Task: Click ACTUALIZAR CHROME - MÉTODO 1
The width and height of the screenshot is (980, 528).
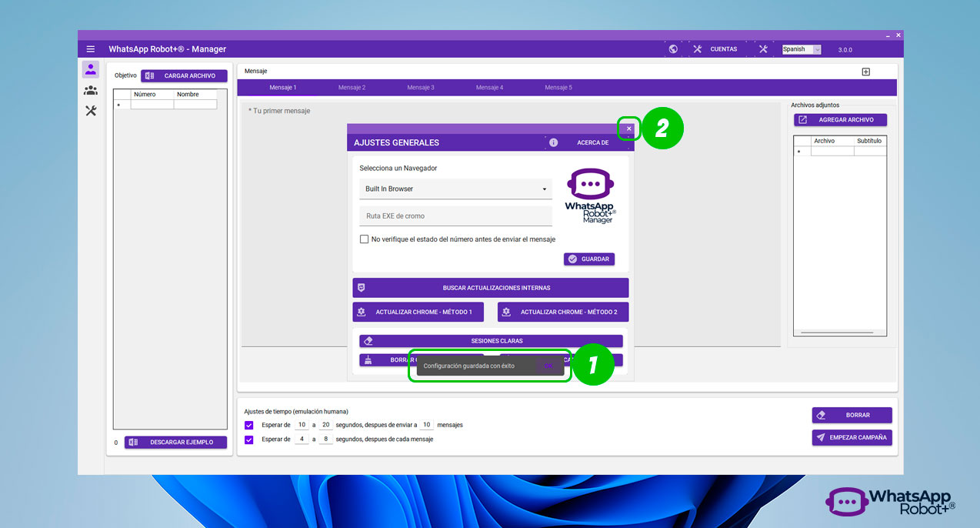Action: click(418, 312)
